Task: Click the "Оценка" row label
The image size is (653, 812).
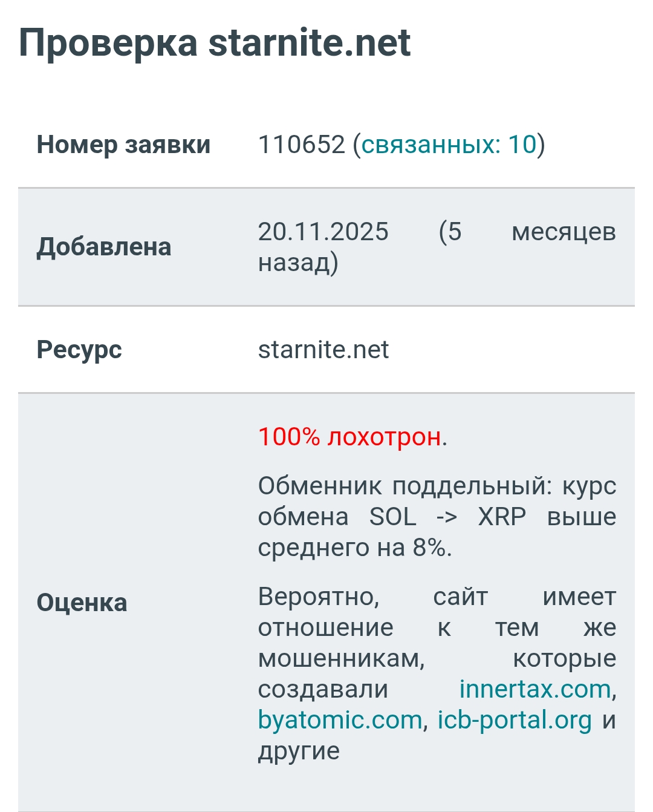Action: tap(82, 603)
